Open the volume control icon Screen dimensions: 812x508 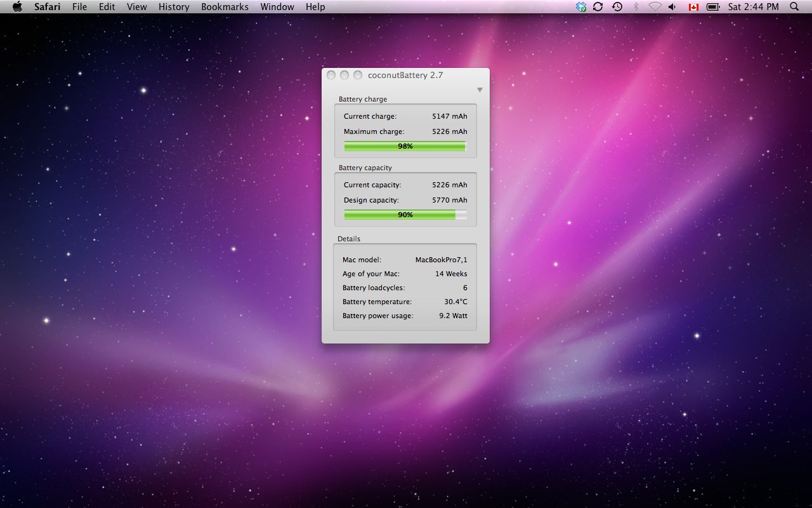point(672,7)
